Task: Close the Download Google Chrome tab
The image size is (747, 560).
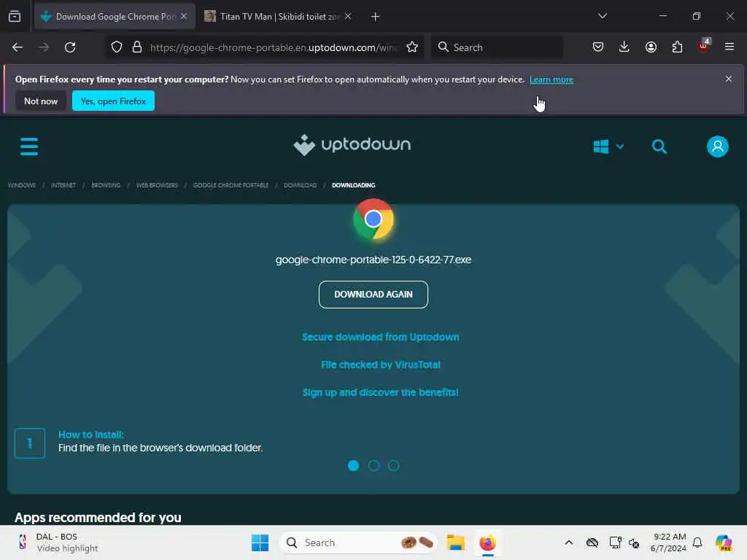Action: [x=184, y=17]
